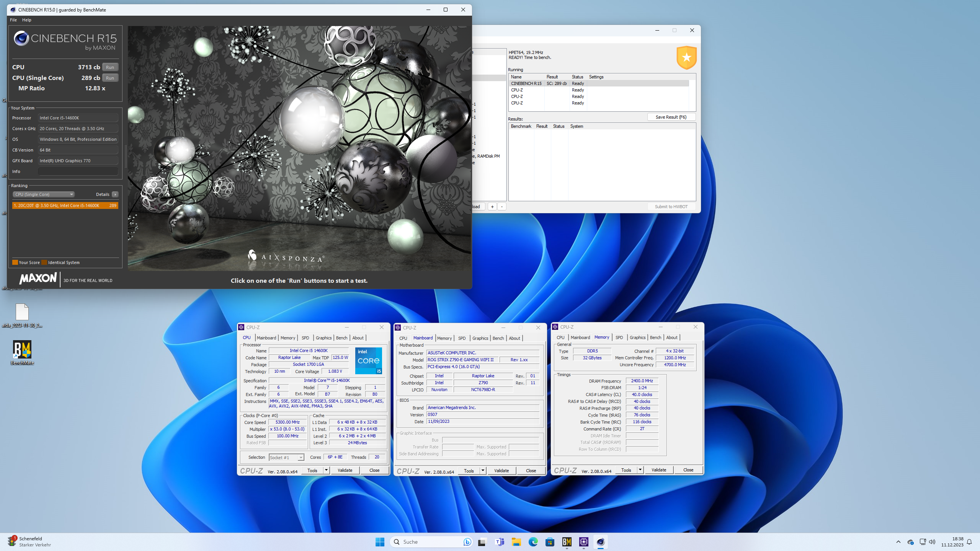Viewport: 980px width, 551px height.
Task: Open File Explorer from the taskbar
Action: (516, 542)
